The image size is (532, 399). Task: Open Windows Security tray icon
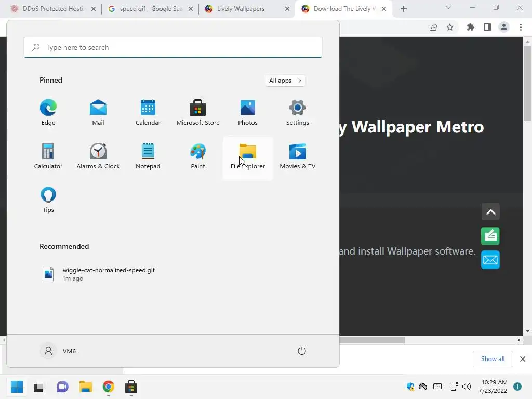click(410, 387)
